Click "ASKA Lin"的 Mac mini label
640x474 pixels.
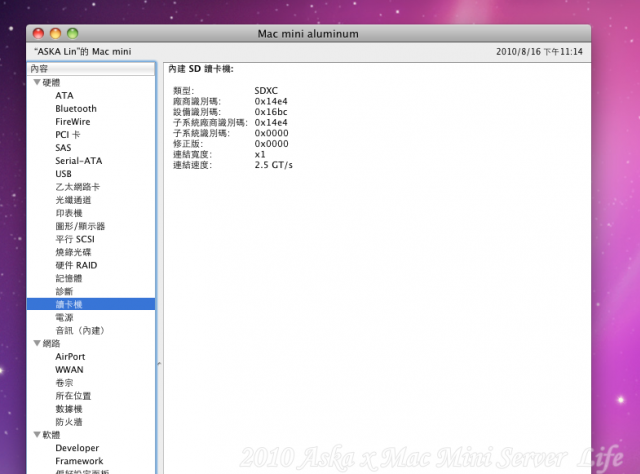point(83,52)
